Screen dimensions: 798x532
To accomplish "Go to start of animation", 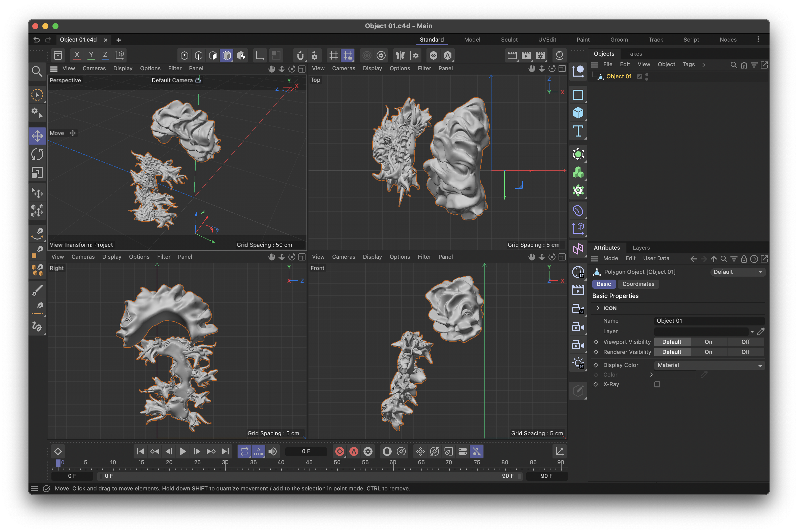I will [140, 451].
